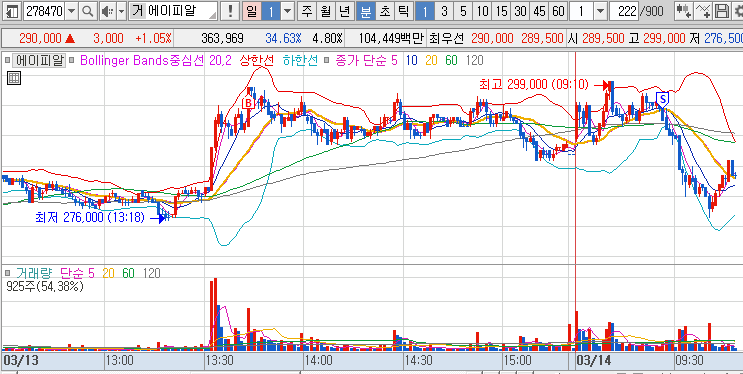The image size is (743, 374).
Task: Click the 종가 단순 5 legend label
Action: 366,61
